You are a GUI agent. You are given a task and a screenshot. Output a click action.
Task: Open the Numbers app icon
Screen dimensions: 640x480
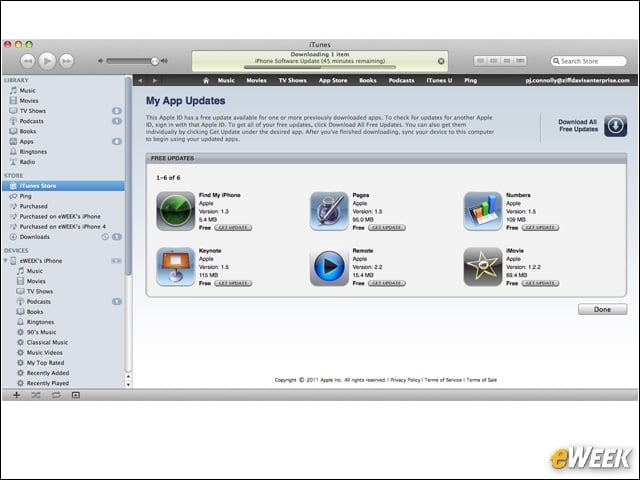point(482,211)
